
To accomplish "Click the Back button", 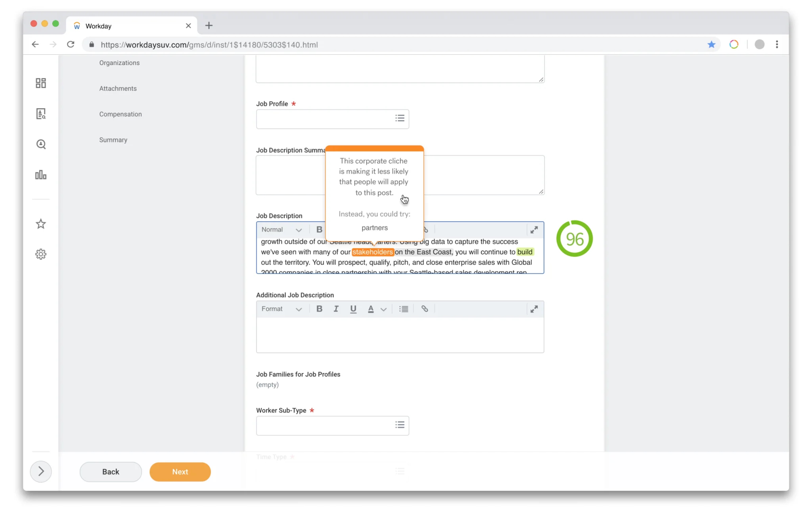I will [111, 472].
